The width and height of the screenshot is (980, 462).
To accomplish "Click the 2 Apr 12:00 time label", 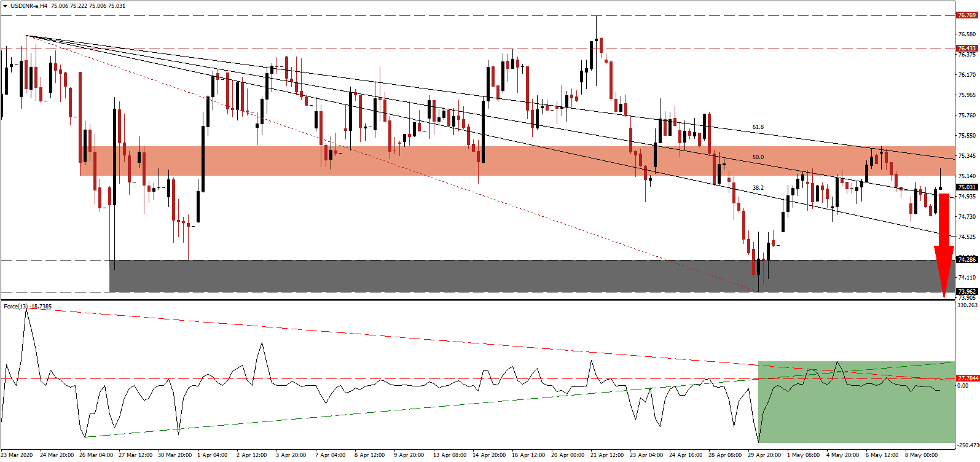I will (252, 455).
